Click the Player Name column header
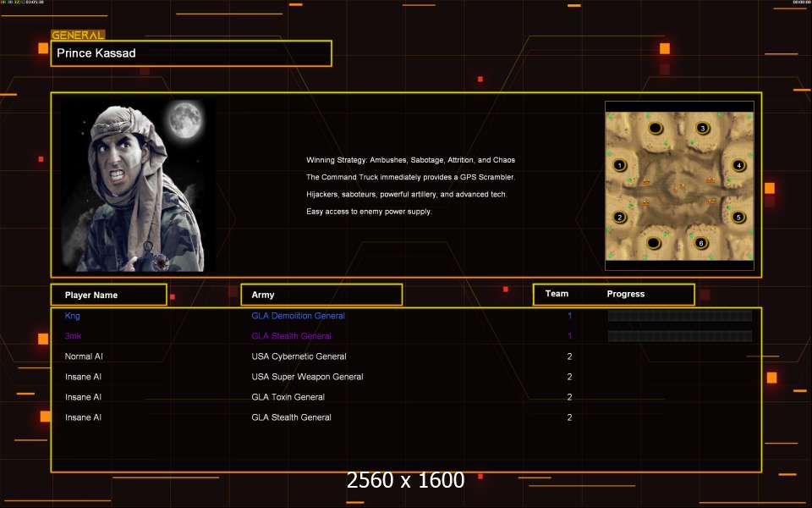This screenshot has height=508, width=812. 108,295
